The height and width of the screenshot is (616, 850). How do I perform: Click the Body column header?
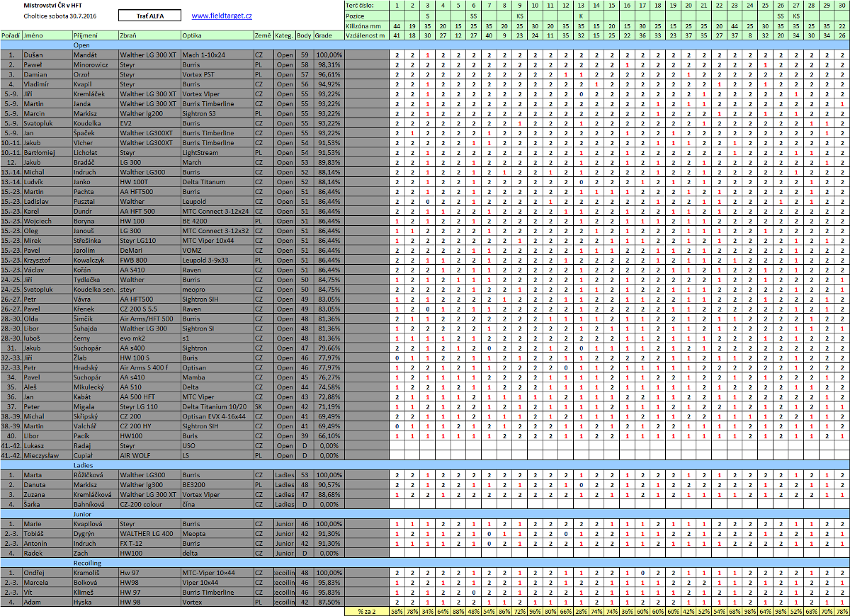click(304, 35)
